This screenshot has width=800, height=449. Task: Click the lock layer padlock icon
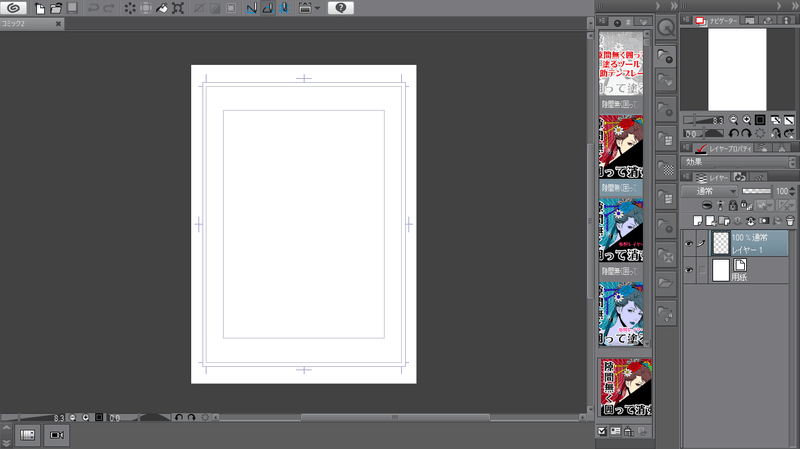(x=733, y=205)
